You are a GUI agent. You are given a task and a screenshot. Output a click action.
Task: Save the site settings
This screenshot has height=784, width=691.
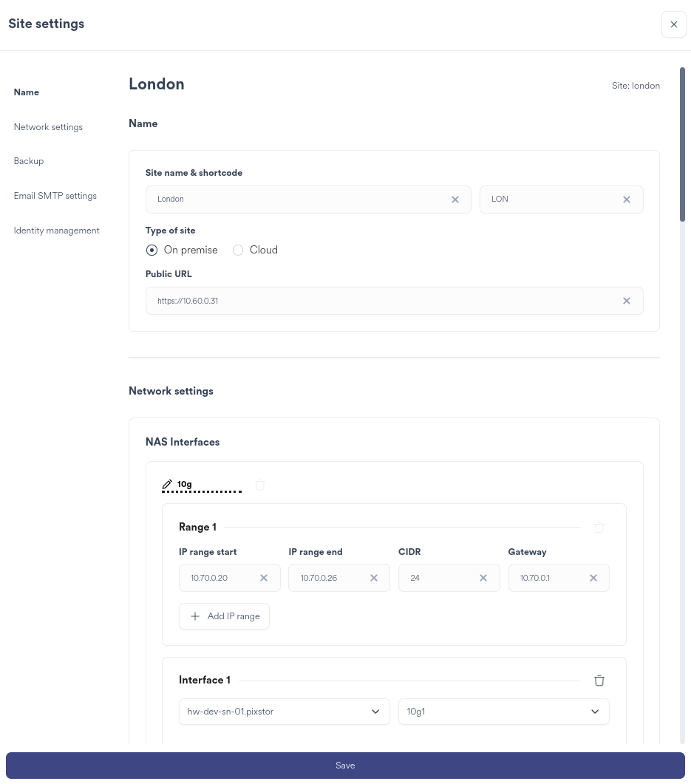345,766
